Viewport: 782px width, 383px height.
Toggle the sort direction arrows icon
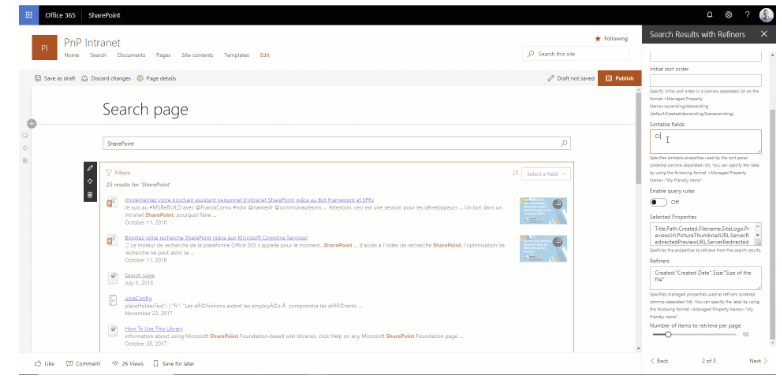(515, 173)
